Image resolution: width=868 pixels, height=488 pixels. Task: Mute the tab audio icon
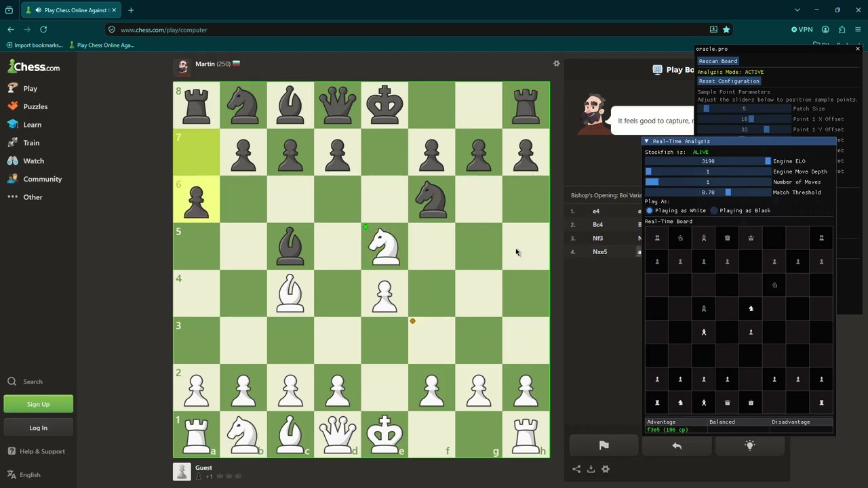[39, 10]
